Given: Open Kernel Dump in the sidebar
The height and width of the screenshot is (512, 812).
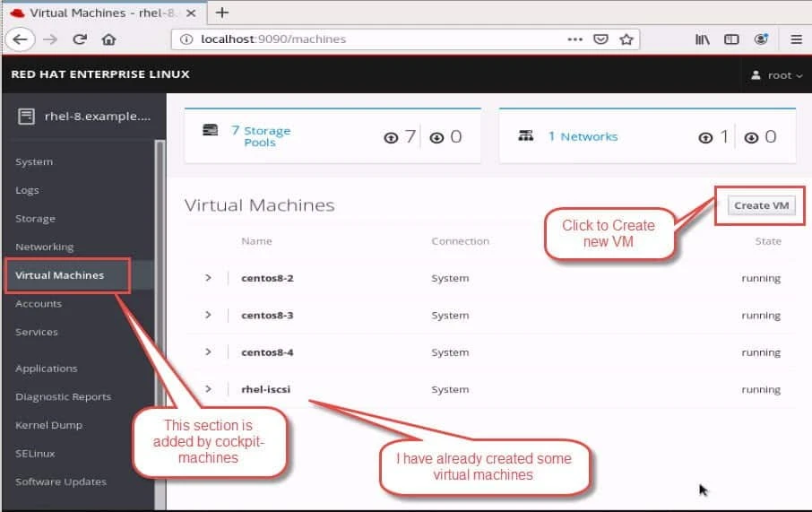Looking at the screenshot, I should (x=48, y=425).
